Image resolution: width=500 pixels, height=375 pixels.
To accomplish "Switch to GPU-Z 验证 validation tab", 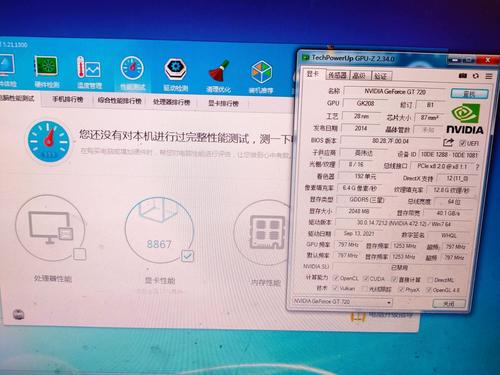I will tap(380, 76).
